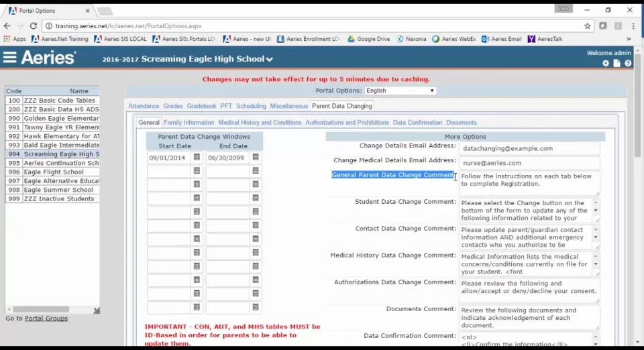The height and width of the screenshot is (350, 644).
Task: Click the General Parent Data Change Comment textbox
Action: [x=529, y=183]
